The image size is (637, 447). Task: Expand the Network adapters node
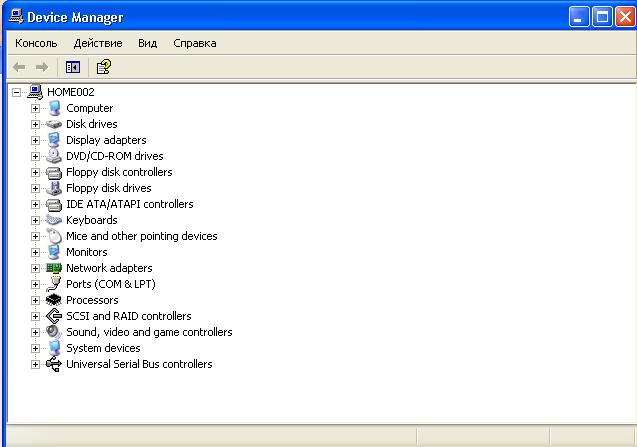click(35, 268)
